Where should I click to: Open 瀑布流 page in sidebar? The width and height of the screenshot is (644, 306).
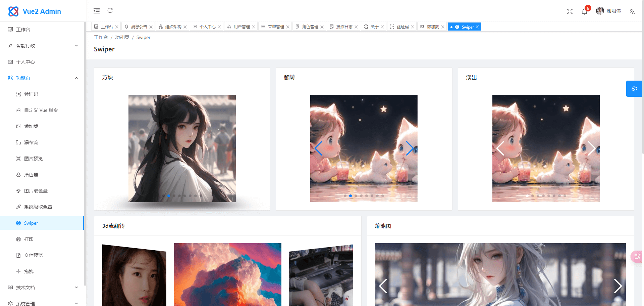click(x=42, y=142)
